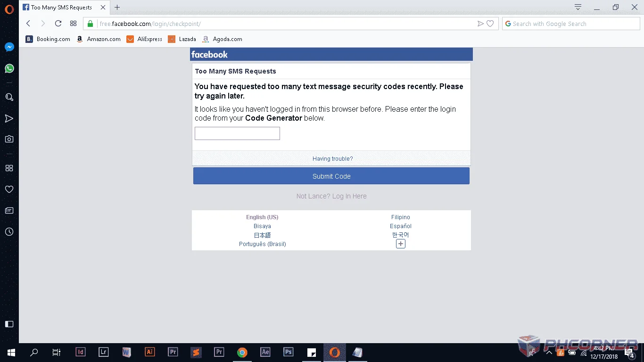This screenshot has width=644, height=362.
Task: Launch Sublime Text from the taskbar
Action: click(196, 352)
